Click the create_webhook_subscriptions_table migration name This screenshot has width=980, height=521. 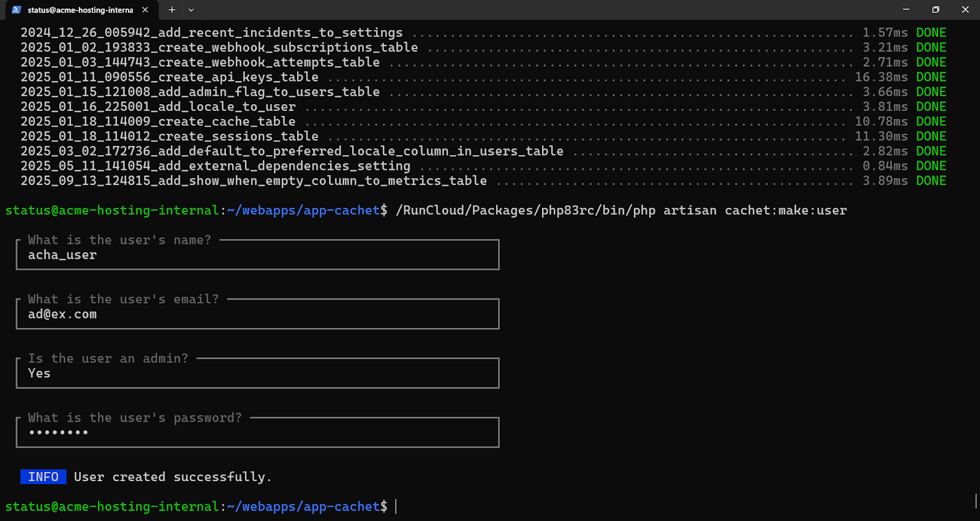point(219,48)
